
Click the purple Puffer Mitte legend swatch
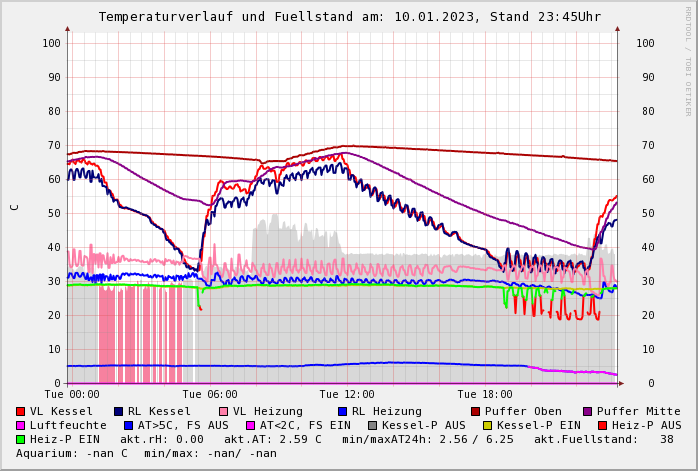[x=588, y=412]
